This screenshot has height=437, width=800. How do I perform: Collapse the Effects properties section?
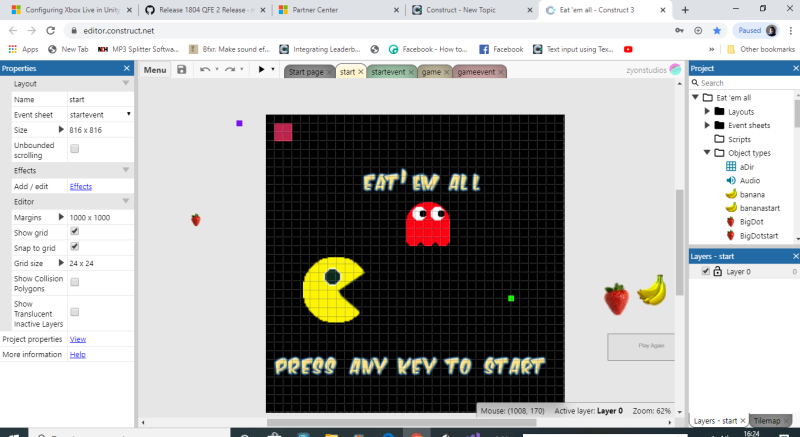(x=126, y=170)
